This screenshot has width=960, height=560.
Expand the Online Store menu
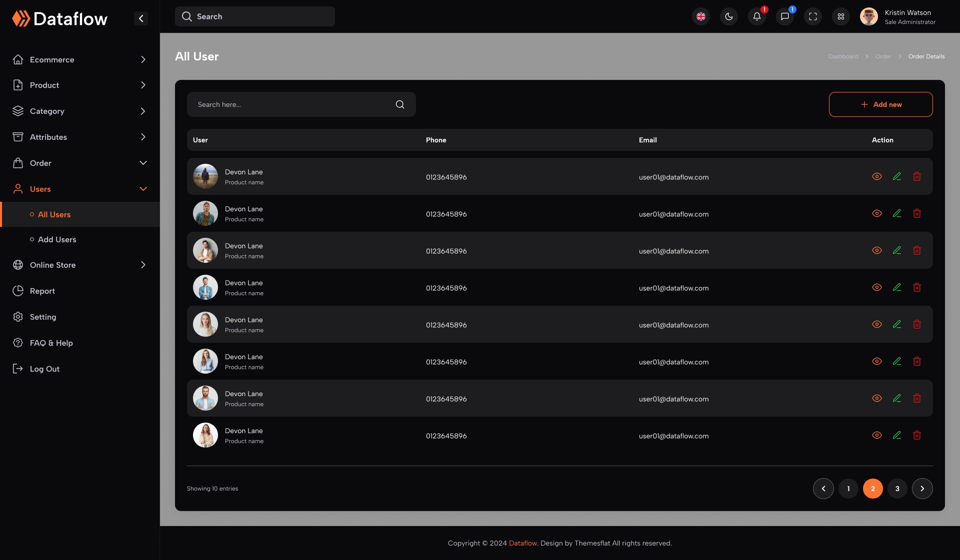[x=53, y=265]
